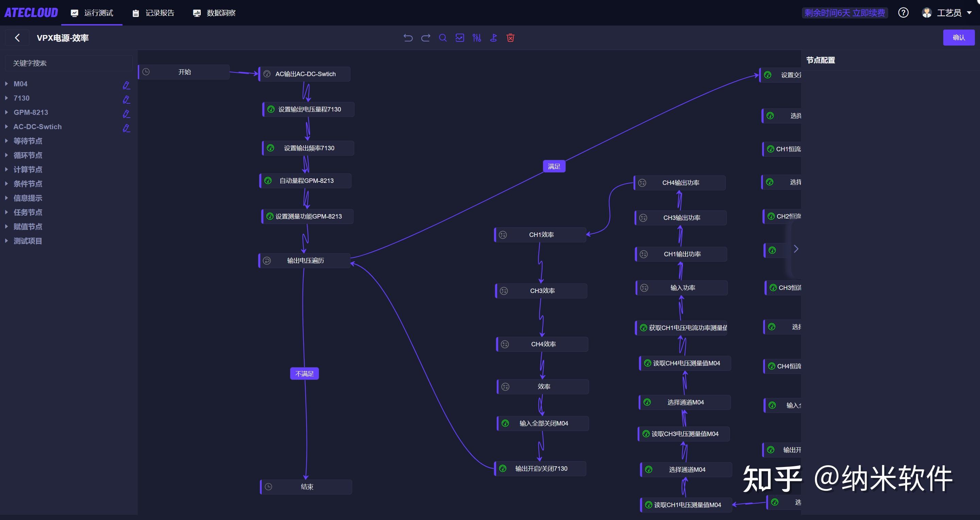The width and height of the screenshot is (980, 520).
Task: Click the edit pencil icon beside M04
Action: point(126,85)
